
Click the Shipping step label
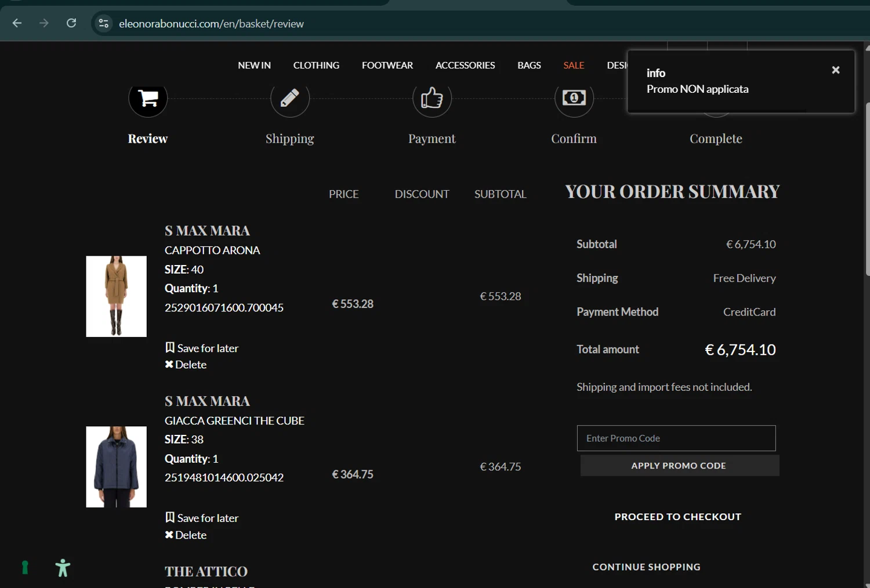[x=290, y=139]
